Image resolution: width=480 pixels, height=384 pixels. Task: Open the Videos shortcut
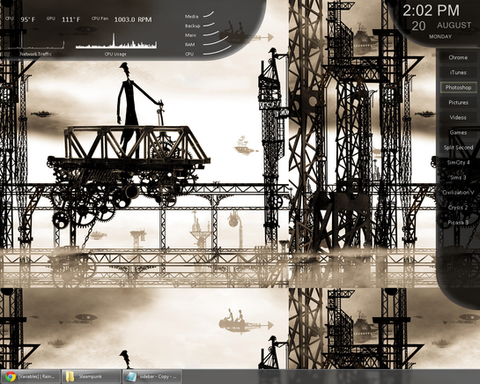click(458, 117)
